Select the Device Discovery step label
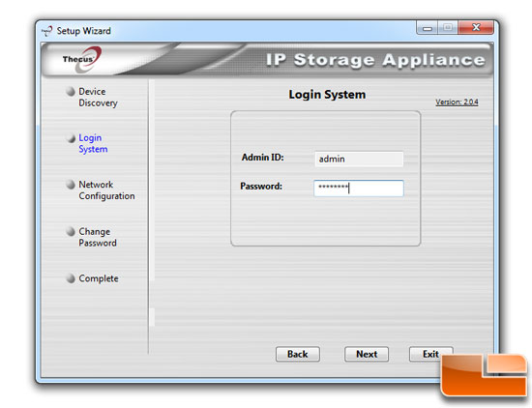532x408 pixels. (x=98, y=98)
